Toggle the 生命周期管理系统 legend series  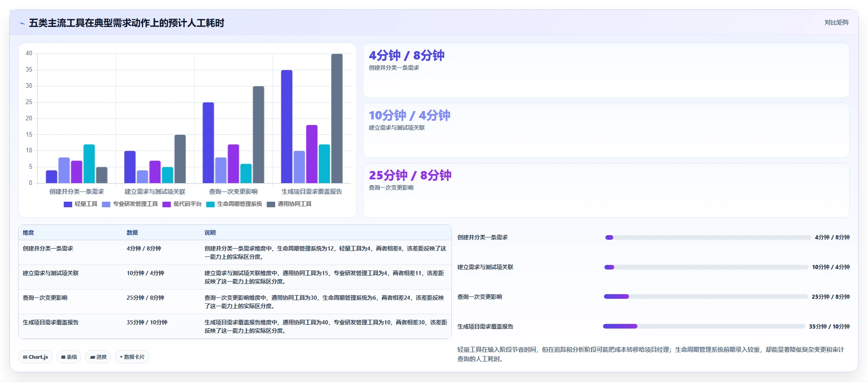pos(234,204)
